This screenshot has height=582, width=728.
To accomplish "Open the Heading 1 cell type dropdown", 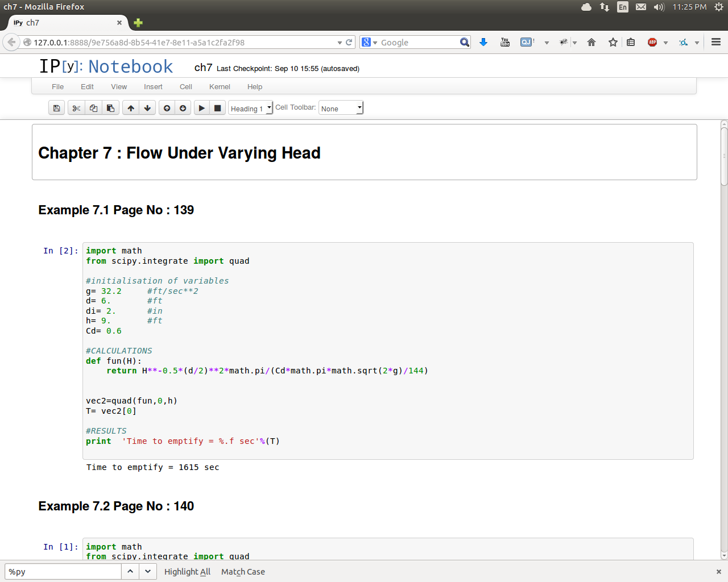I will pyautogui.click(x=250, y=109).
